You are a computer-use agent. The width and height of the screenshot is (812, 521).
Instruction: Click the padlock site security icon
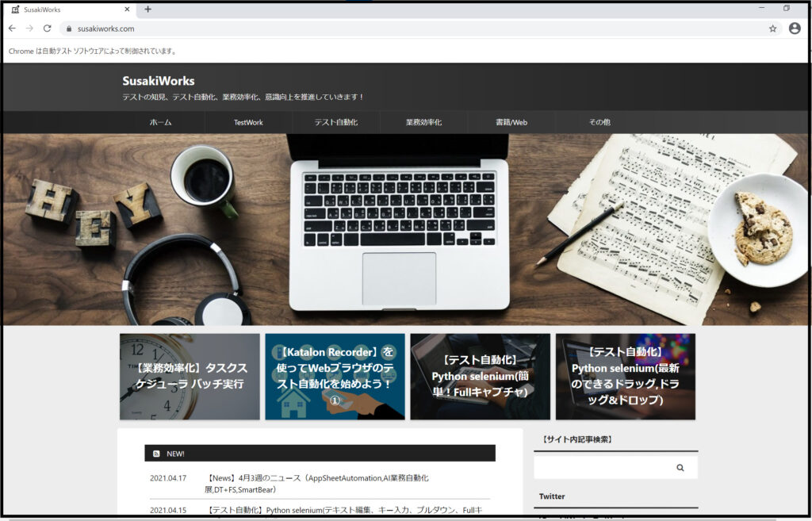[69, 29]
